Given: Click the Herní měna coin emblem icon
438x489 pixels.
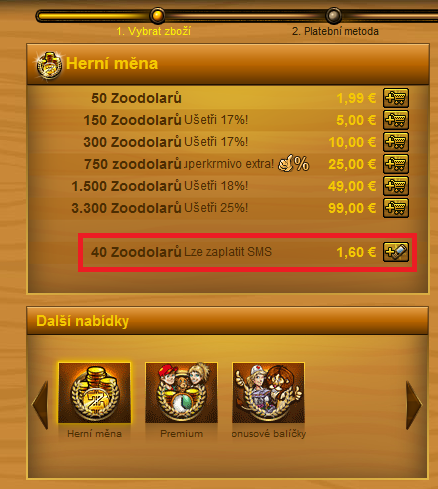Looking at the screenshot, I should [x=49, y=65].
